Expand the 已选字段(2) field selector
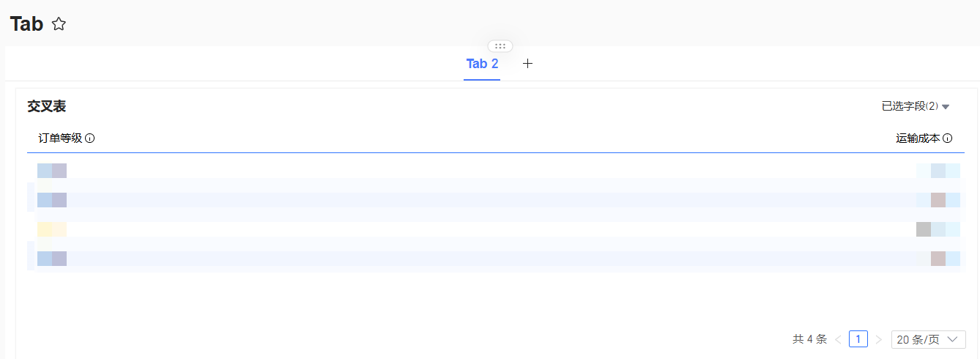 [x=915, y=106]
